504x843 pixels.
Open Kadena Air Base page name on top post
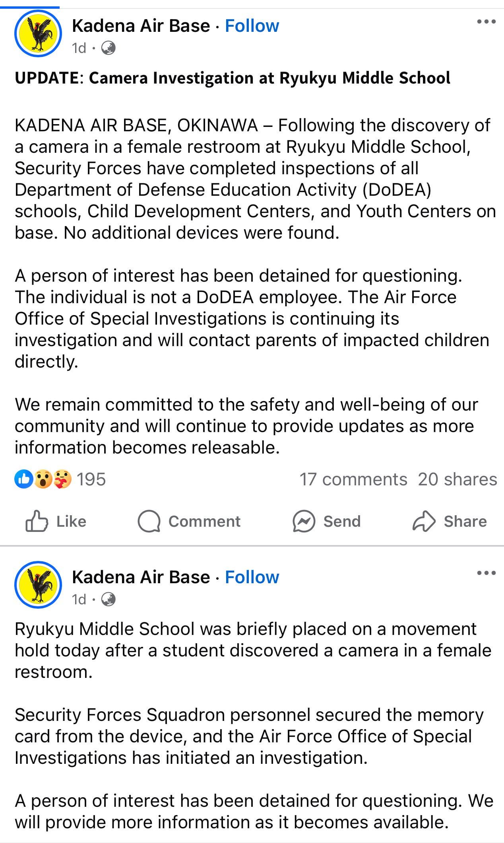pos(141,26)
